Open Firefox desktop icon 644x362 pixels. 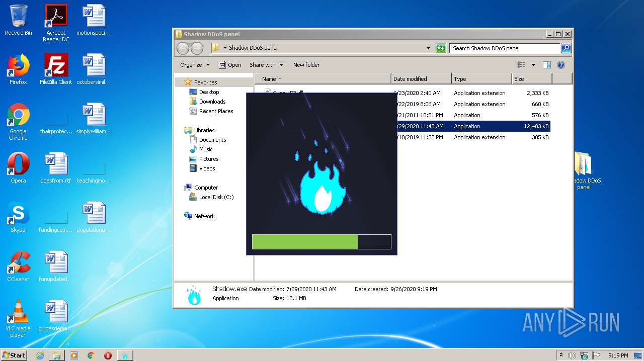[18, 69]
